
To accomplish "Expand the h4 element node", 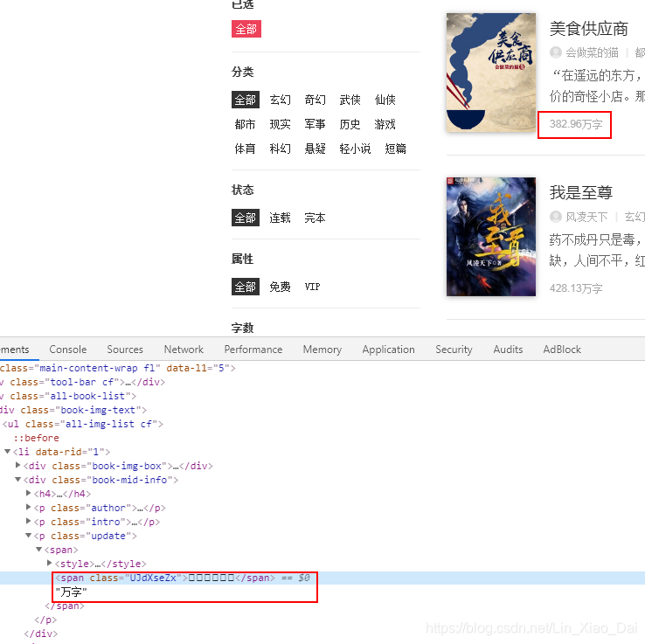I will click(x=28, y=493).
